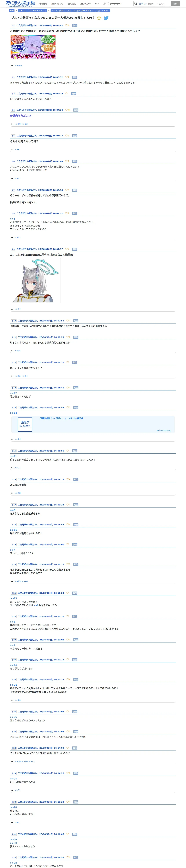Open wolf-eared girl image in post 9
This screenshot has width=186, height=868.
pos(35,280)
